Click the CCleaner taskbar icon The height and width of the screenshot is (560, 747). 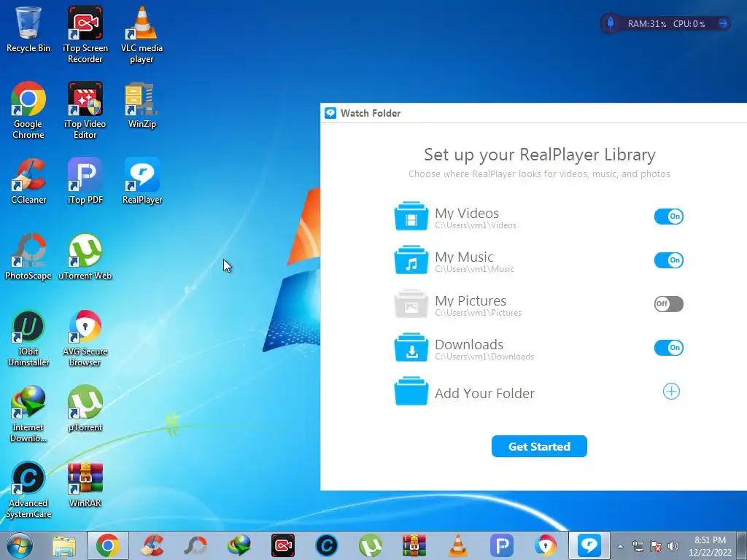coord(152,545)
